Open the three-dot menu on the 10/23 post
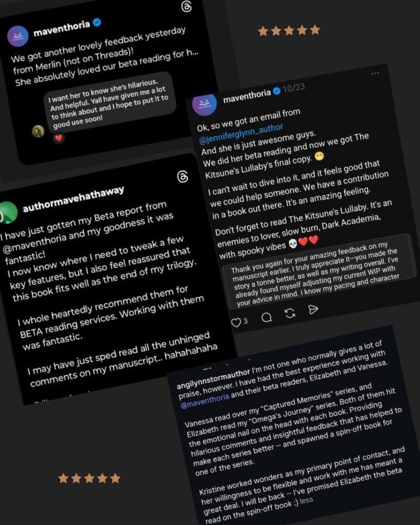The height and width of the screenshot is (525, 420). [375, 73]
